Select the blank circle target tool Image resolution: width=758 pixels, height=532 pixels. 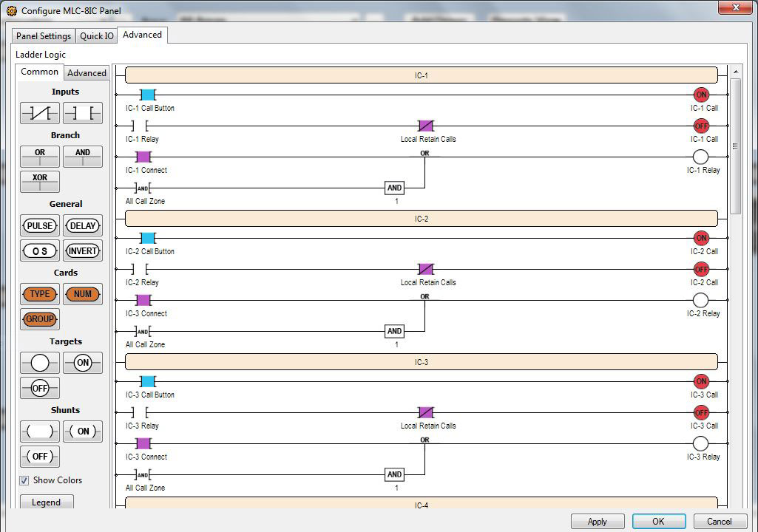(x=40, y=363)
